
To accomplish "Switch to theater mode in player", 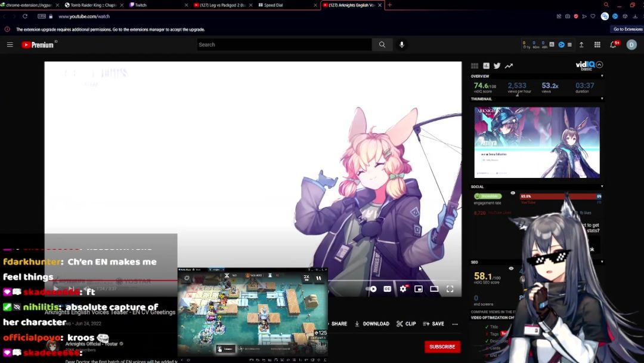I will tap(434, 289).
